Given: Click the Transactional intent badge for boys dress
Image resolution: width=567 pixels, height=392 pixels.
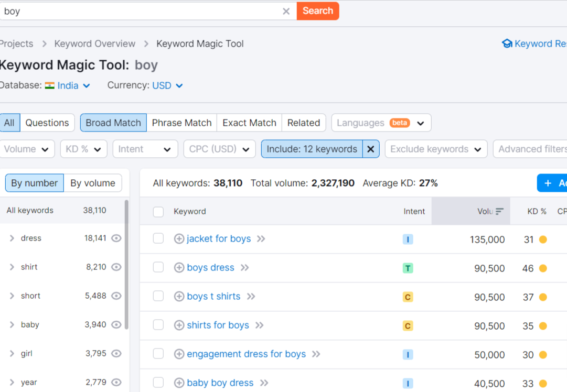Looking at the screenshot, I should point(408,268).
